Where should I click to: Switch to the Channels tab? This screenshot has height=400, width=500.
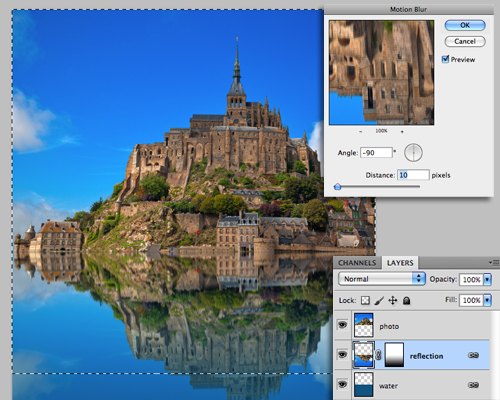(357, 263)
